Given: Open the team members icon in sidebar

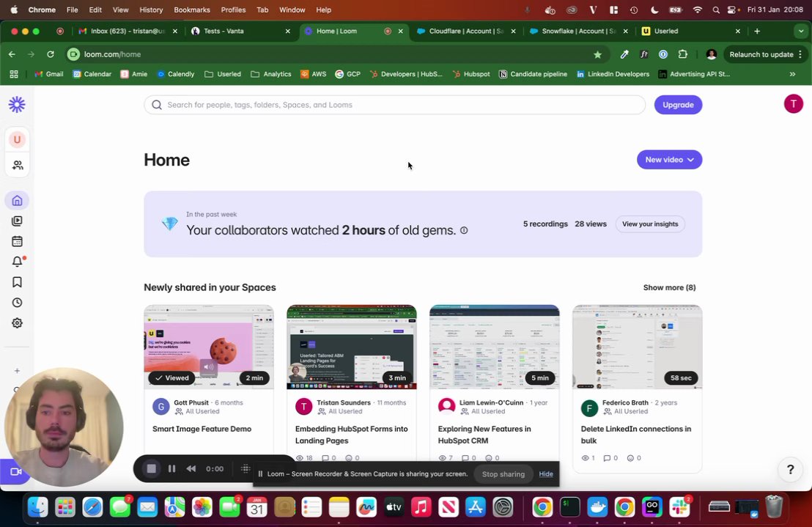Looking at the screenshot, I should pyautogui.click(x=17, y=165).
